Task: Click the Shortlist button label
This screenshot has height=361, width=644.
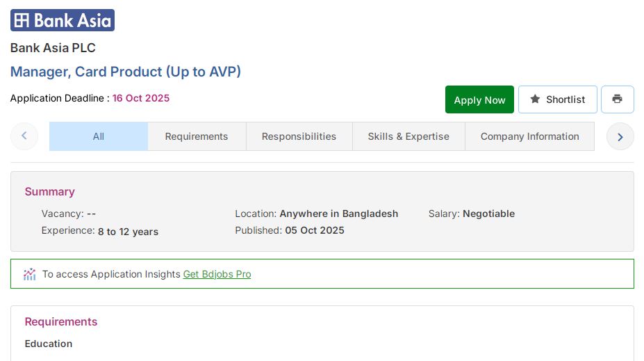Action: (x=565, y=99)
